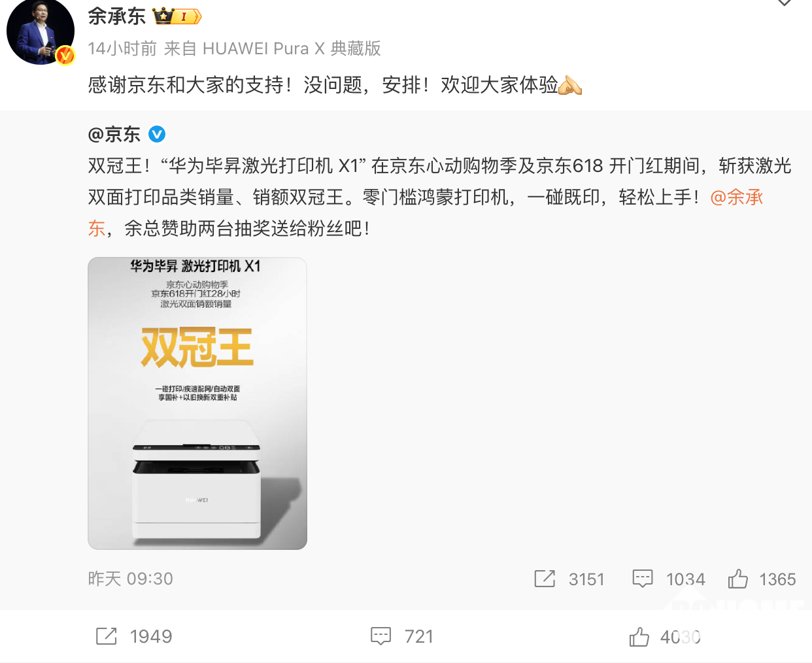Click the main post text 感谢京东和大家的支持
This screenshot has width=812, height=663.
pos(190,84)
